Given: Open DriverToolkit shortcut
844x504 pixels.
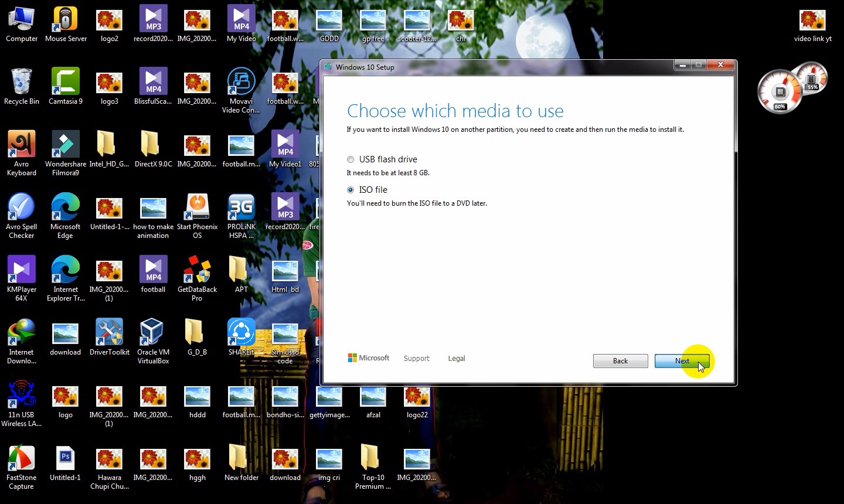Looking at the screenshot, I should tap(109, 338).
